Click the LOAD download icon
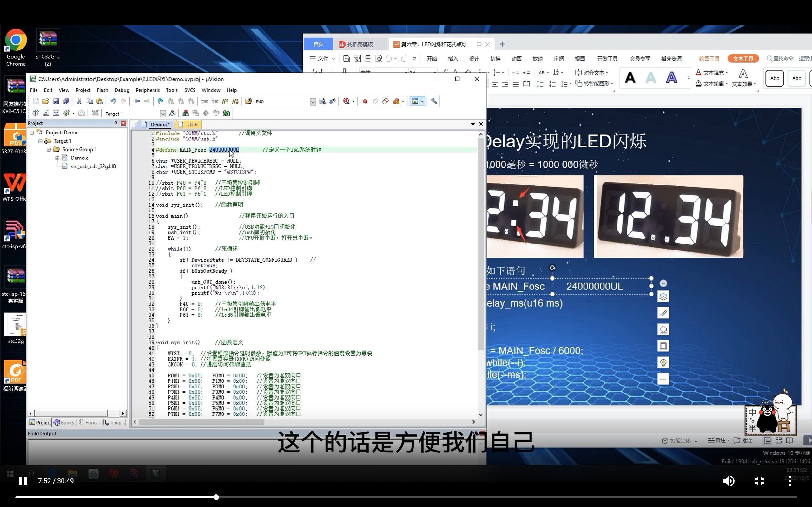The height and width of the screenshot is (507, 812). (95, 113)
